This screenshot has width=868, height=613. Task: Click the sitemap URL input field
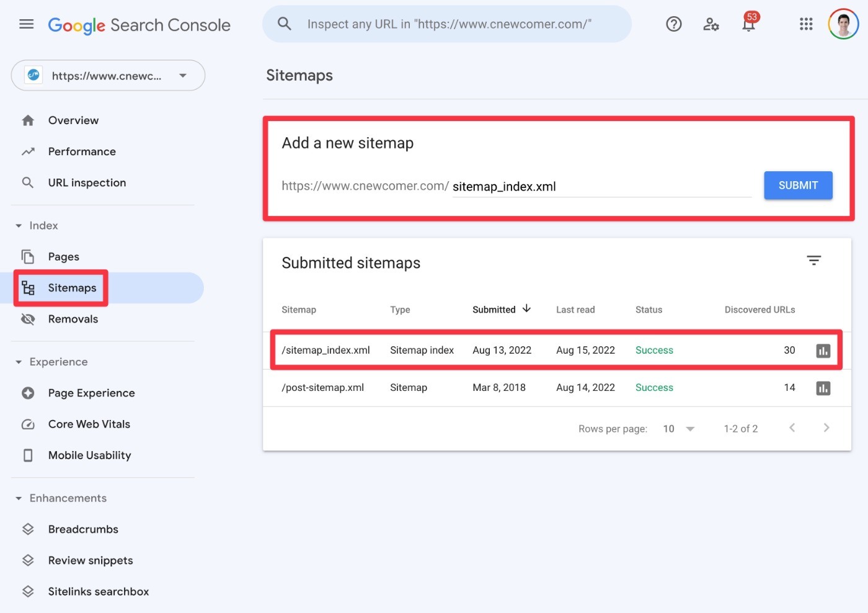point(601,186)
